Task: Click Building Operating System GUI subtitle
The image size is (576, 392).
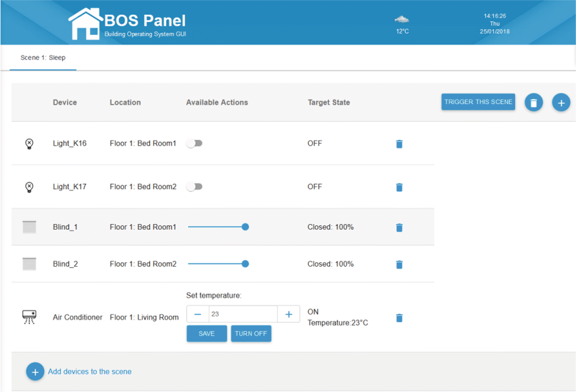Action: (x=145, y=34)
